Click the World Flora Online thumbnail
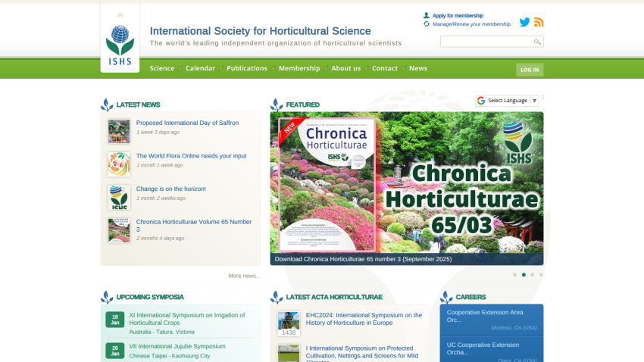The image size is (644, 362). tap(119, 164)
